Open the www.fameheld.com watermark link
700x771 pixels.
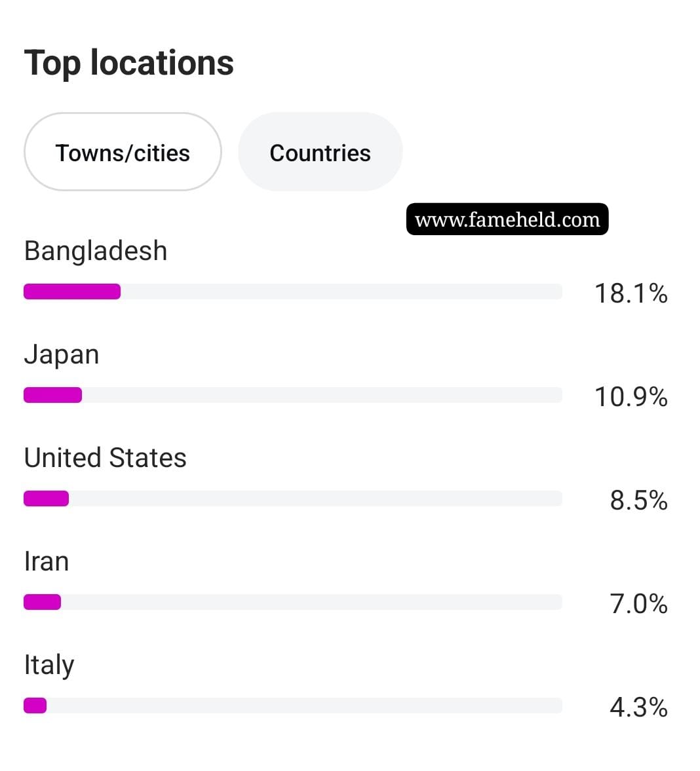pos(507,219)
